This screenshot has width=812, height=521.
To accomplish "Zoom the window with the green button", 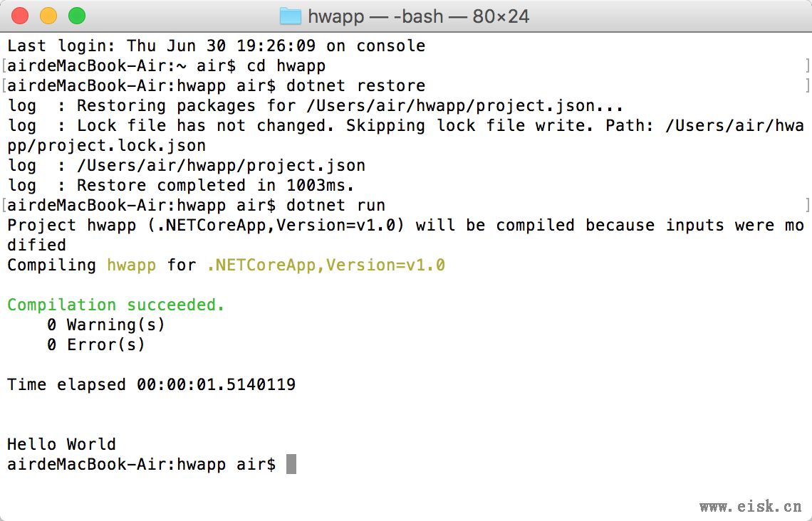I will coord(76,16).
